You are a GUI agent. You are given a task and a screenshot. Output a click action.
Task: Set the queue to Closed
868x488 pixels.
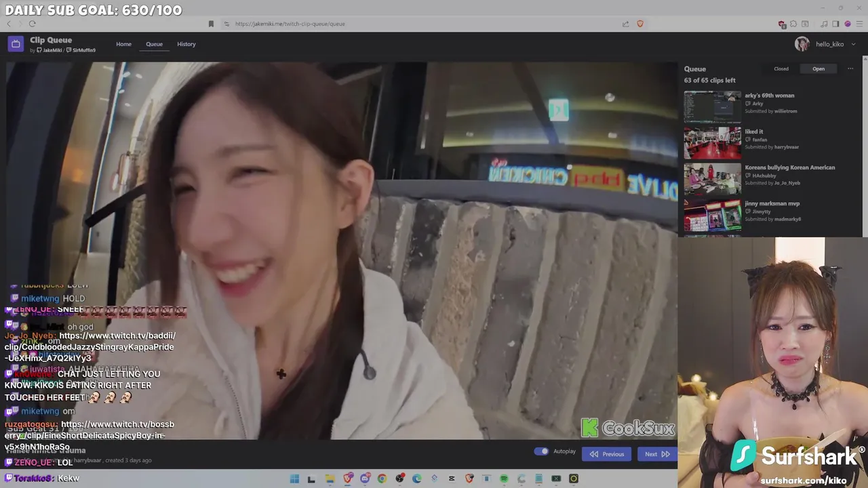tap(781, 68)
